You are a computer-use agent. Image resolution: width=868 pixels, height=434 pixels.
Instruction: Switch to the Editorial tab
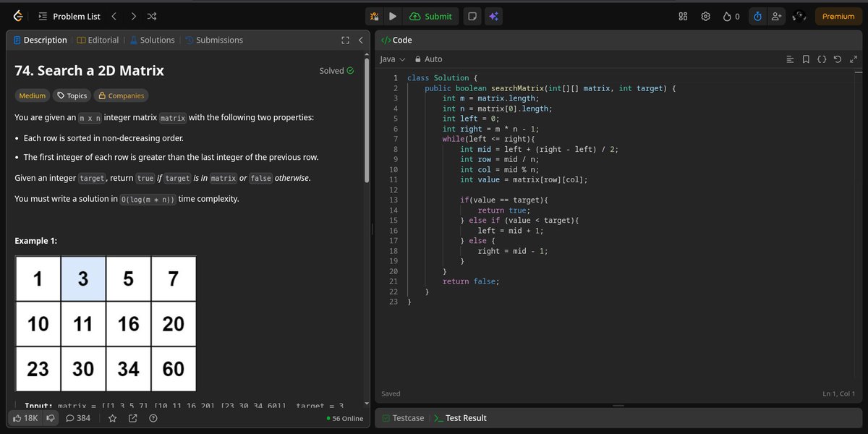pyautogui.click(x=98, y=40)
